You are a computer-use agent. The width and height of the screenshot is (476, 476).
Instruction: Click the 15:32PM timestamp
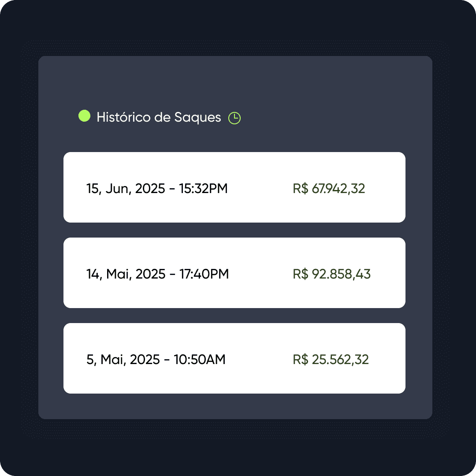coord(205,188)
